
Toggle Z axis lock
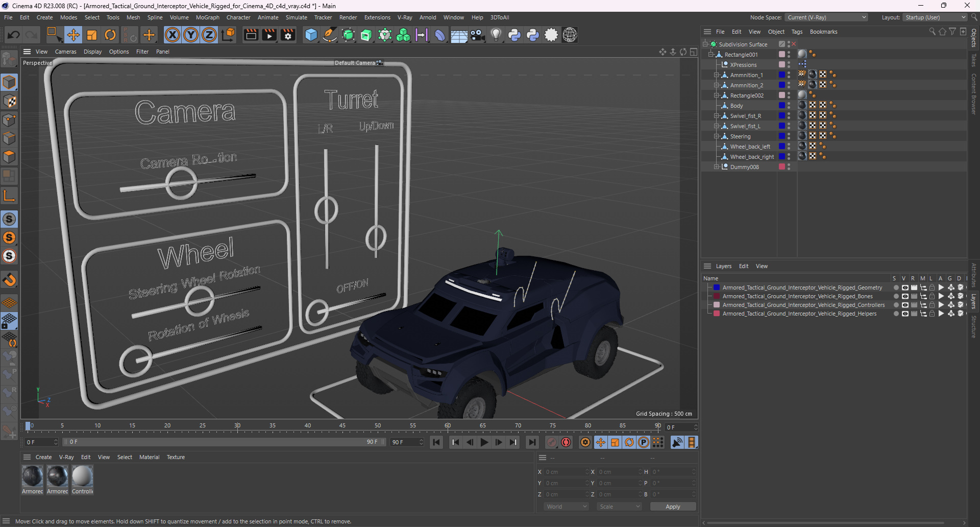[209, 35]
